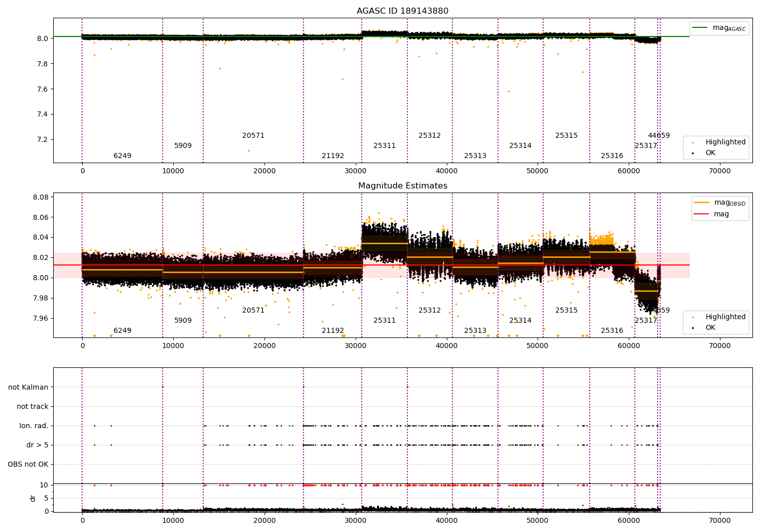This screenshot has width=760, height=532.
Task: Click OBSID label 5909 in the top plot
Action: [x=183, y=146]
